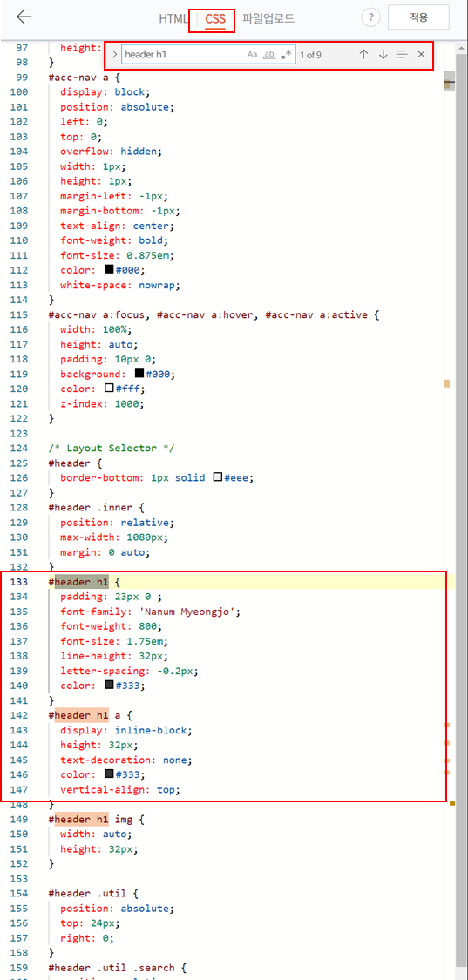Click the 'font-weight: 800;' line

112,626
